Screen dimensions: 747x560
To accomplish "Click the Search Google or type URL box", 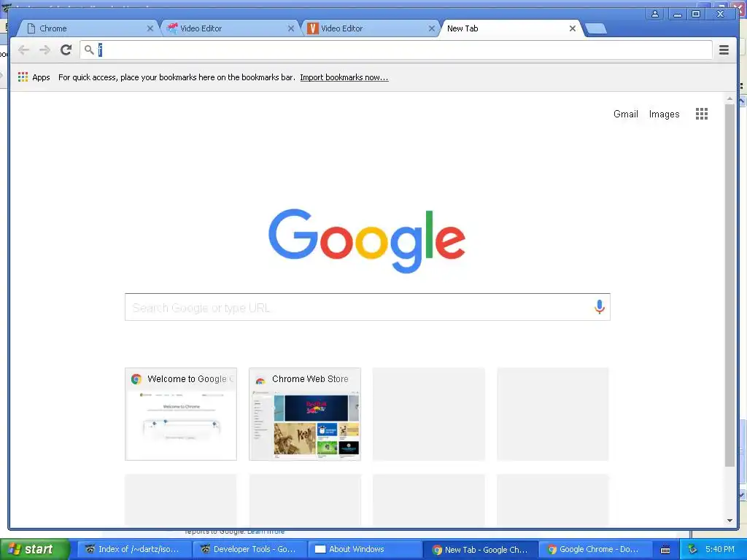I will tap(368, 307).
